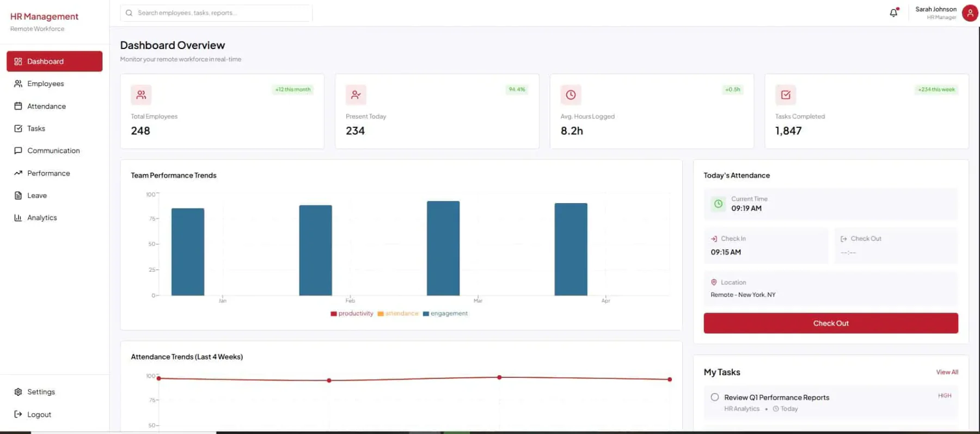
Task: Click the "Attendance Trends (Last 4 Weeks)" heading
Action: [187, 357]
